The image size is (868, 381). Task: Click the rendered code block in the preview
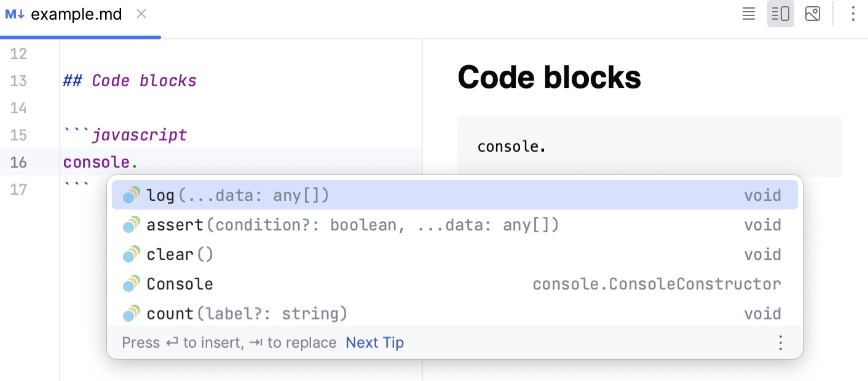[x=650, y=146]
